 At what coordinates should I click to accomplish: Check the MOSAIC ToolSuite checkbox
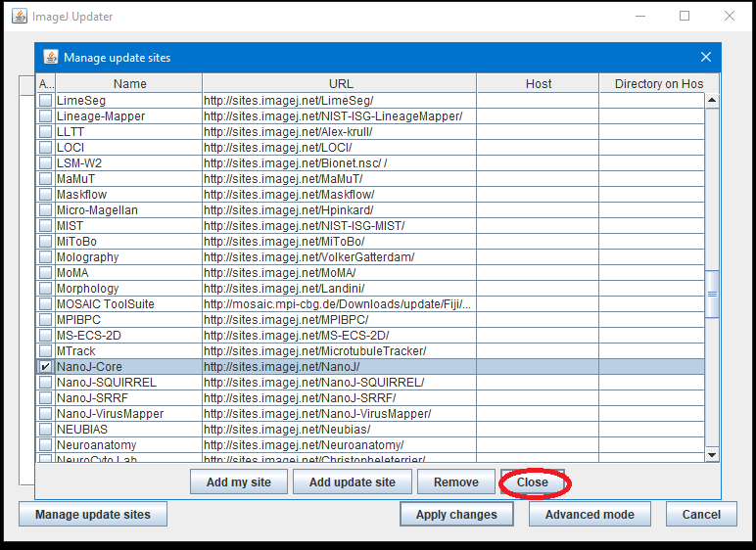click(45, 304)
